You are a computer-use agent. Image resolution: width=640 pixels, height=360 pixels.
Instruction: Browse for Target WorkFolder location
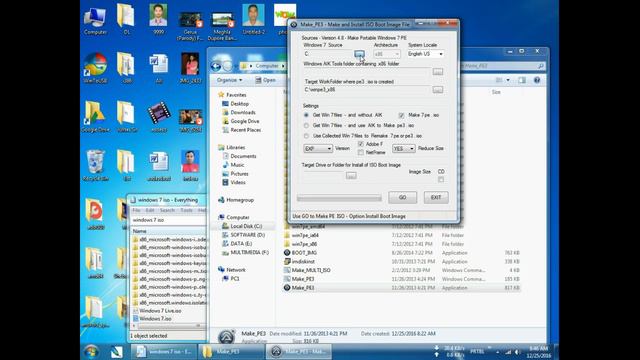tap(438, 90)
